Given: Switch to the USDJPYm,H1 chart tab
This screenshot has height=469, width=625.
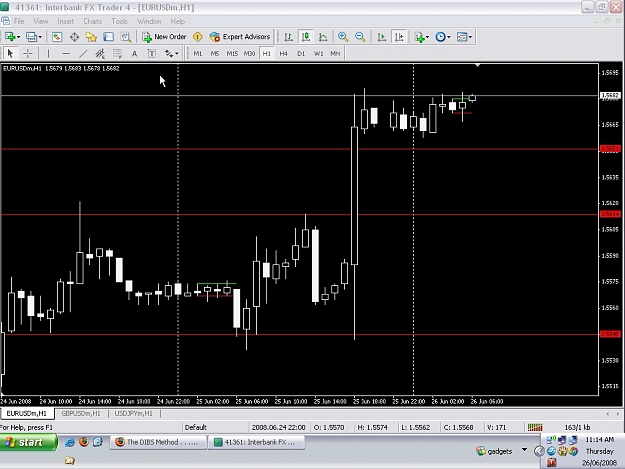Looking at the screenshot, I should pyautogui.click(x=134, y=414).
